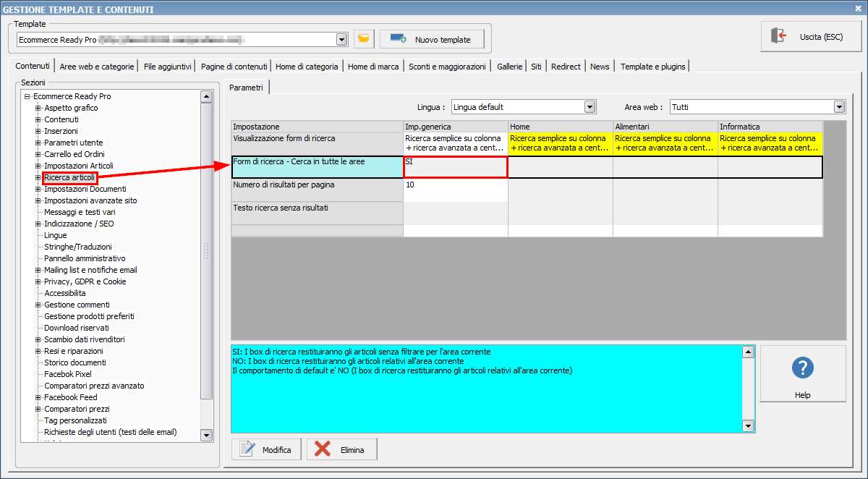Expand the Indicizzazione / SEO node
The image size is (868, 479).
click(x=38, y=224)
